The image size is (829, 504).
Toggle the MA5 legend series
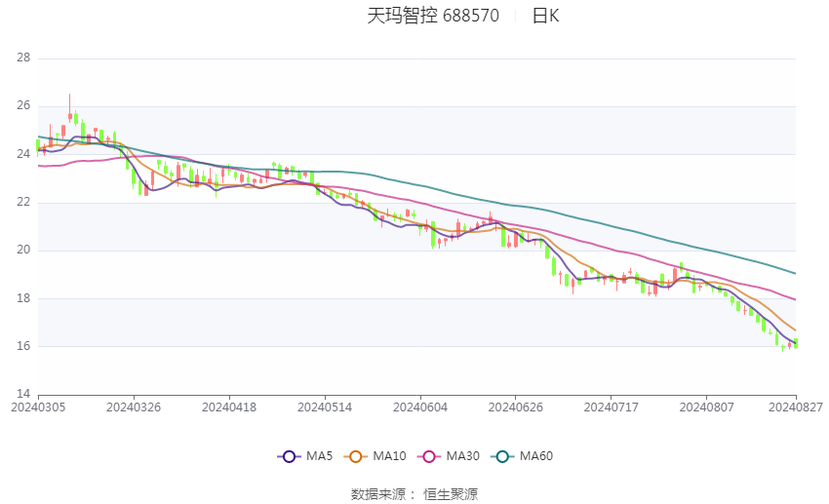305,456
